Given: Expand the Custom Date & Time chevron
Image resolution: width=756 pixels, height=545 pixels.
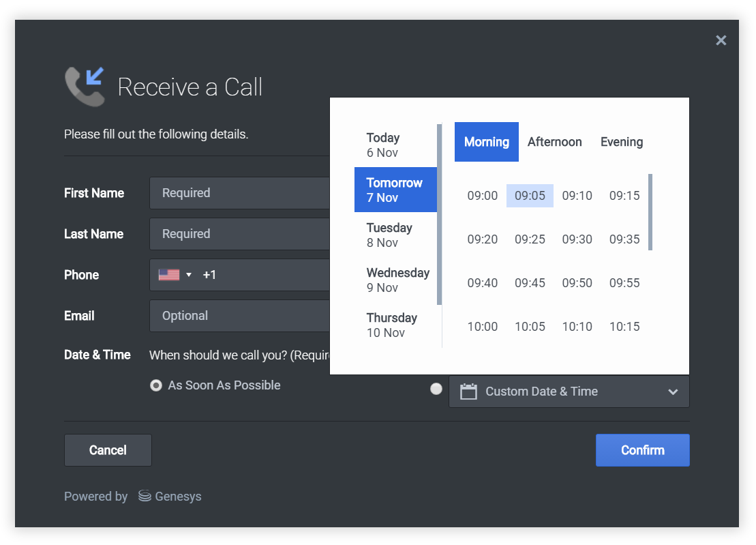Looking at the screenshot, I should tap(673, 392).
